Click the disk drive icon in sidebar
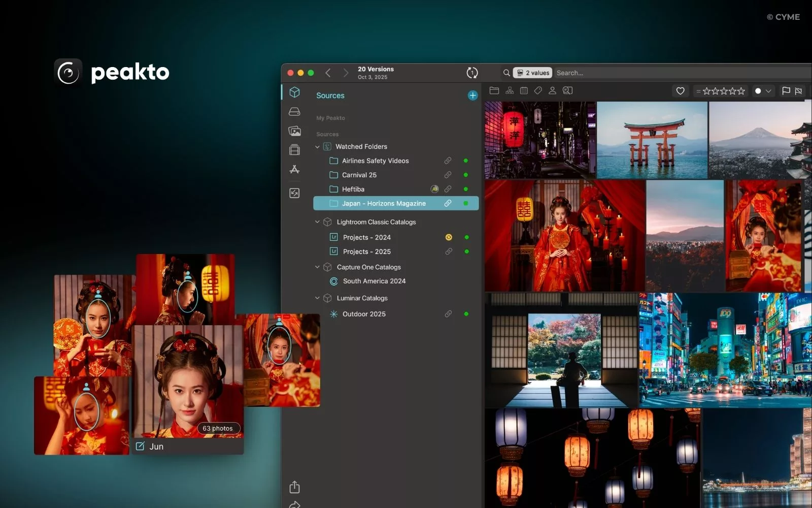The width and height of the screenshot is (812, 508). pos(294,112)
